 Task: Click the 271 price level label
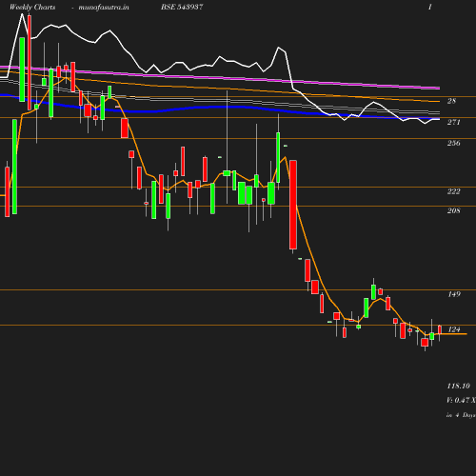click(453, 122)
